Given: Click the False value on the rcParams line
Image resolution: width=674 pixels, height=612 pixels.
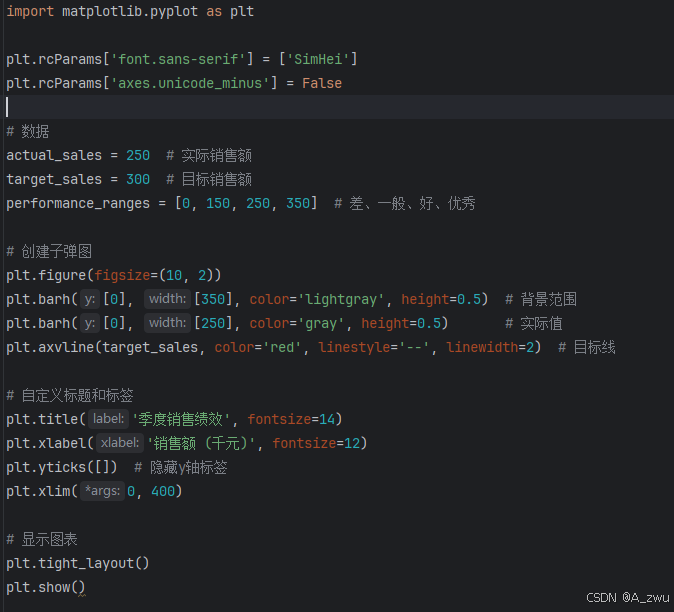Looking at the screenshot, I should click(x=322, y=83).
